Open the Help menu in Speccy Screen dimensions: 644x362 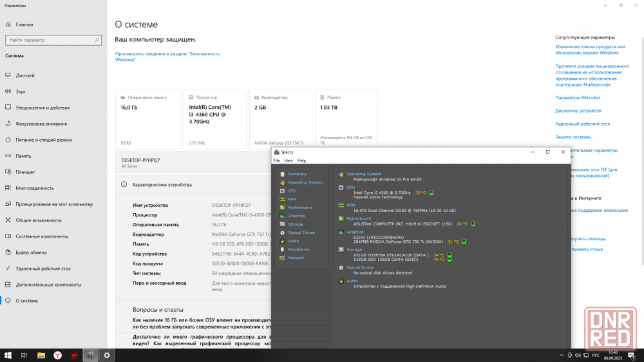(301, 160)
